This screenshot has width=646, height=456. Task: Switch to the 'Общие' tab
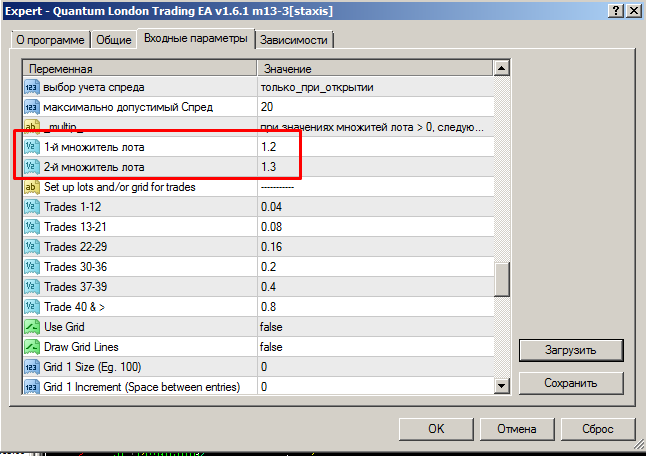pos(114,40)
